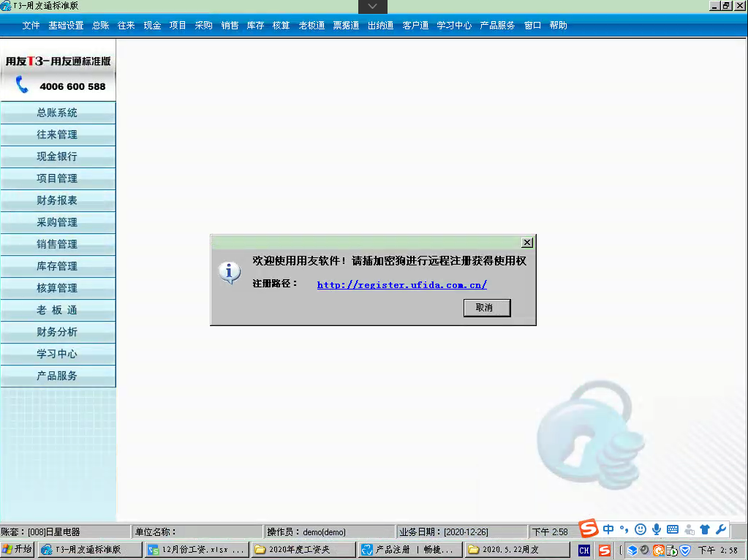
Task: Click the Sogou S logo on IME bar
Action: 589,528
